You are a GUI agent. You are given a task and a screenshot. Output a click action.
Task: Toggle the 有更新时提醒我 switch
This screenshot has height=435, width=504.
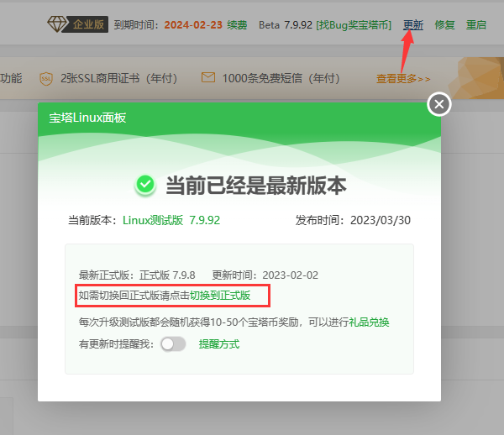point(173,344)
